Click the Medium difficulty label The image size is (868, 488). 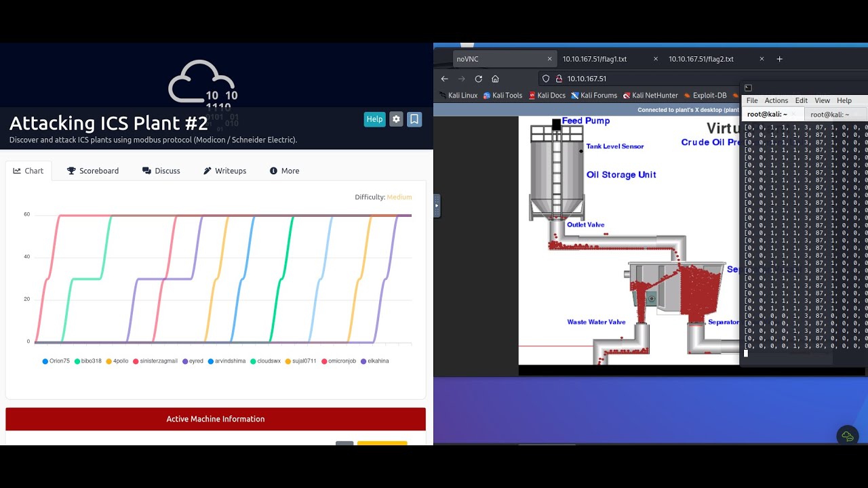399,197
